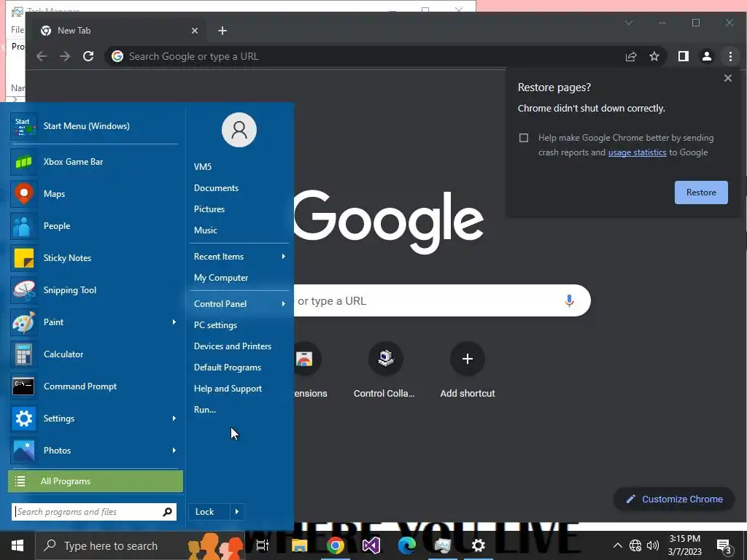Click the Lock button
The height and width of the screenshot is (560, 747).
click(x=209, y=512)
